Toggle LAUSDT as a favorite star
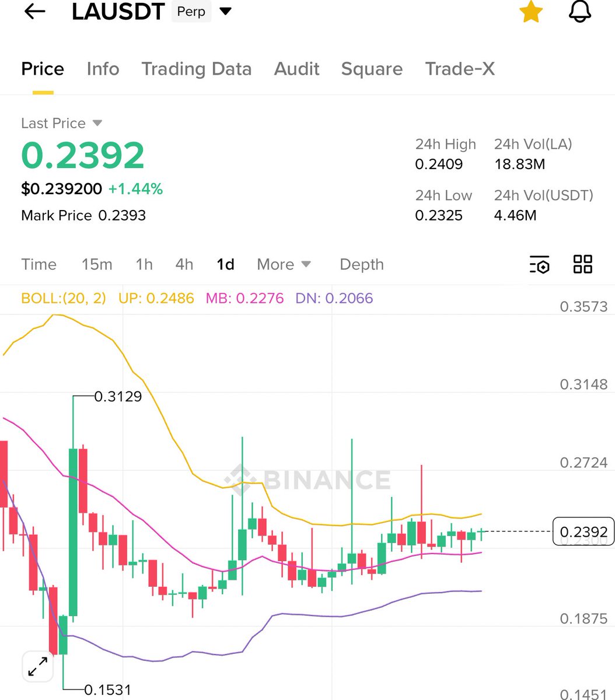 coord(530,12)
